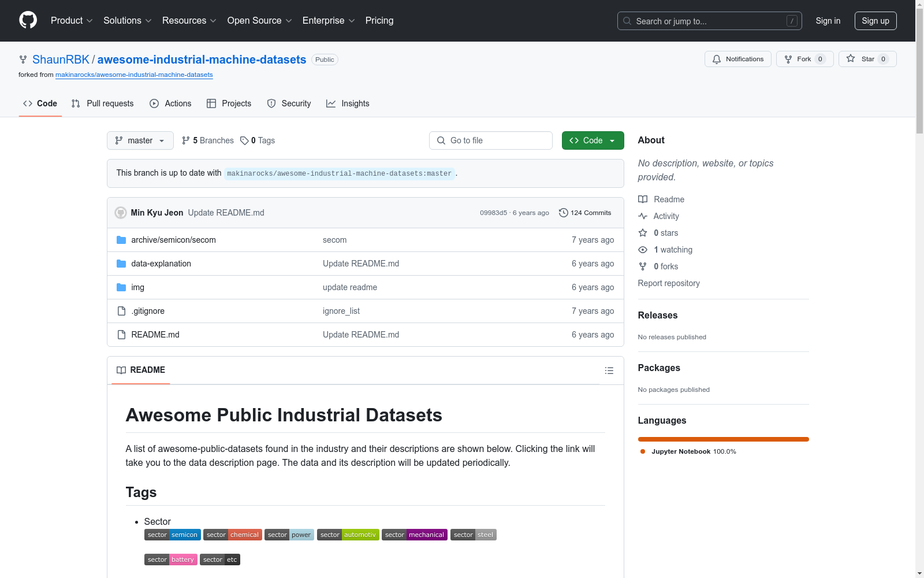Click the tag icon next to 0 Tags
The image size is (924, 578).
(244, 140)
